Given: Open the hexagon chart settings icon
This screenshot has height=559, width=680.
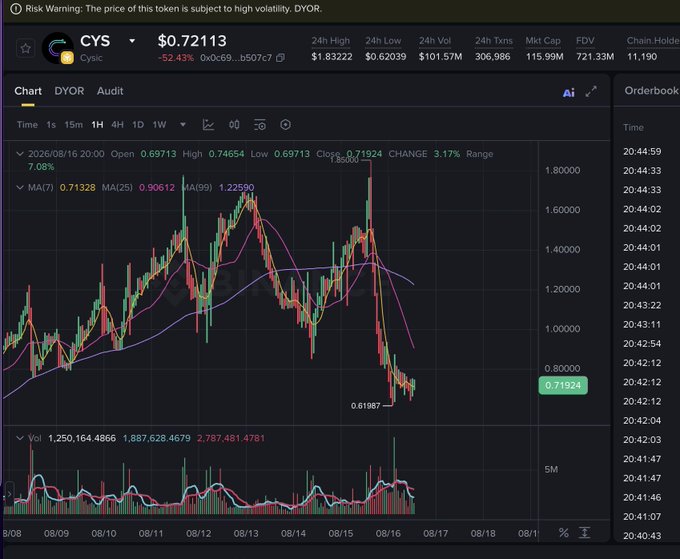Looking at the screenshot, I should pyautogui.click(x=285, y=125).
